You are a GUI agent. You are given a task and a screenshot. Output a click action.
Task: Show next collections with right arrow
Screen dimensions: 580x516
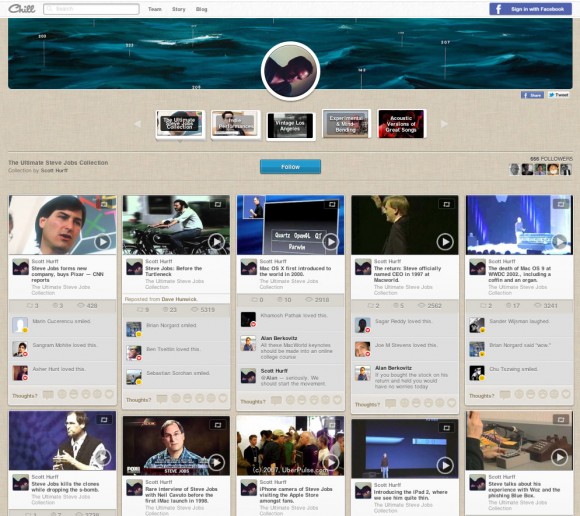(444, 124)
